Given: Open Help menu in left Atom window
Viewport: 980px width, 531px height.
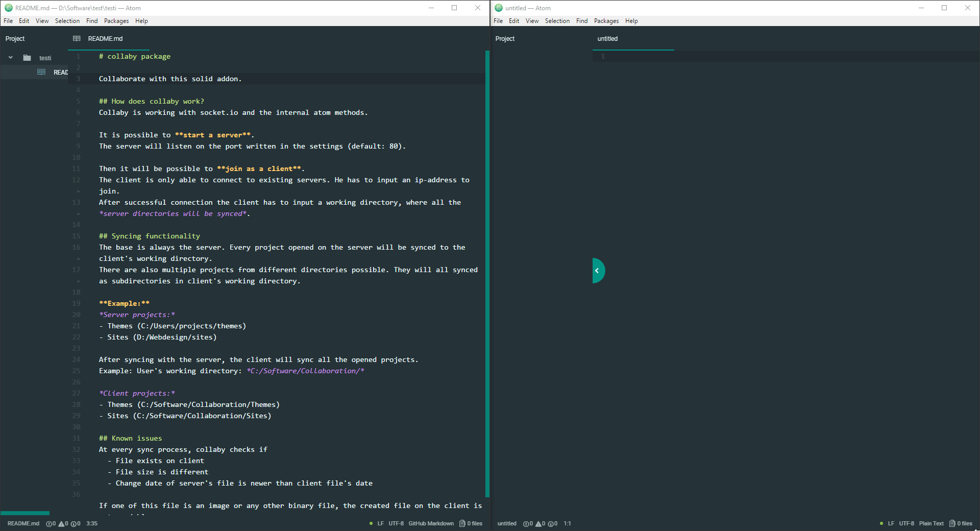Looking at the screenshot, I should (141, 21).
